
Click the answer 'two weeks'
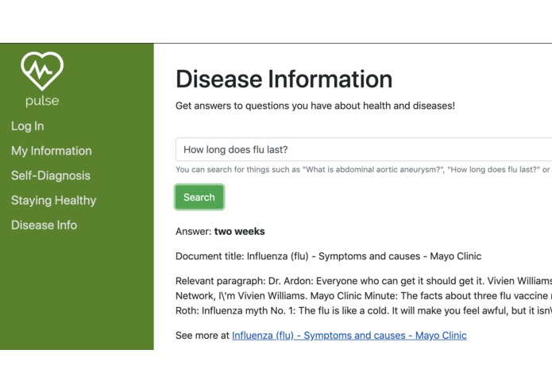[239, 232]
